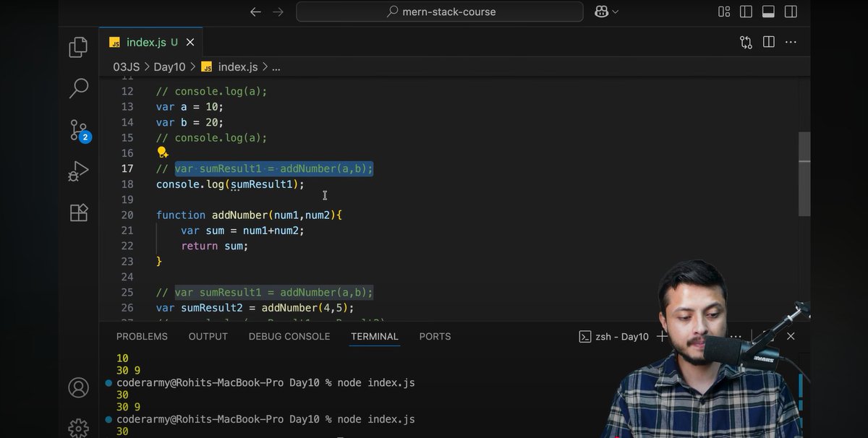Switch to the PROBLEMS panel tab
This screenshot has width=868, height=438.
(x=142, y=337)
